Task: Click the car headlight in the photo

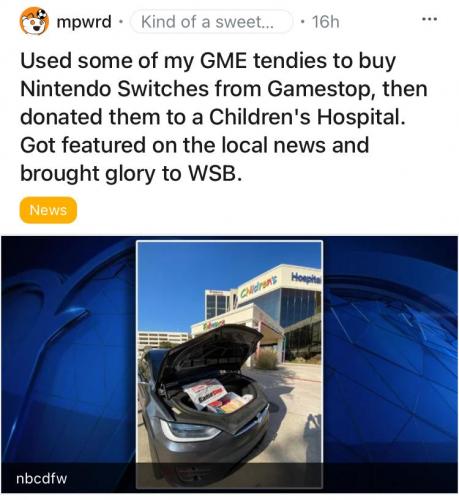Action: point(189,431)
